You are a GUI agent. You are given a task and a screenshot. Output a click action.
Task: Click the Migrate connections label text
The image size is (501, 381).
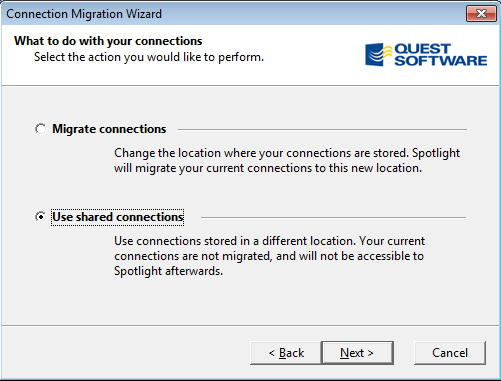click(109, 129)
